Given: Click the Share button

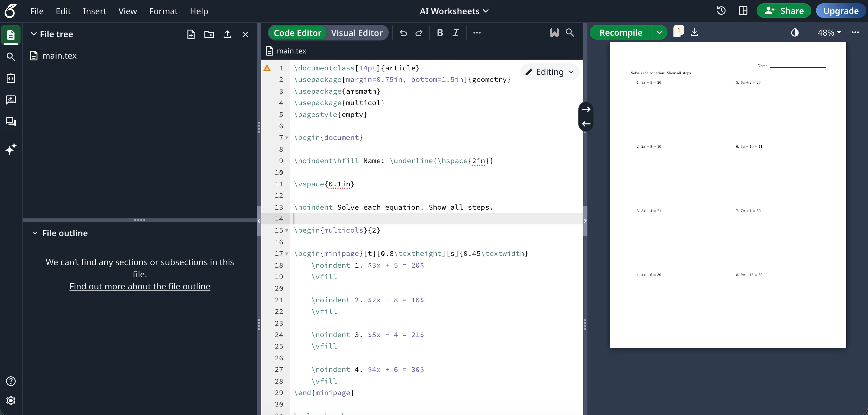Looking at the screenshot, I should click(783, 11).
